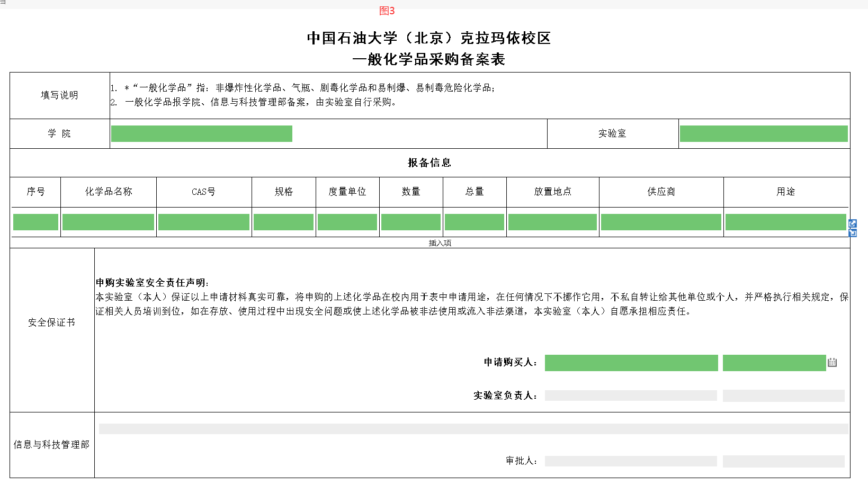The image size is (868, 494).
Task: Select the 实验室 input field
Action: point(763,134)
